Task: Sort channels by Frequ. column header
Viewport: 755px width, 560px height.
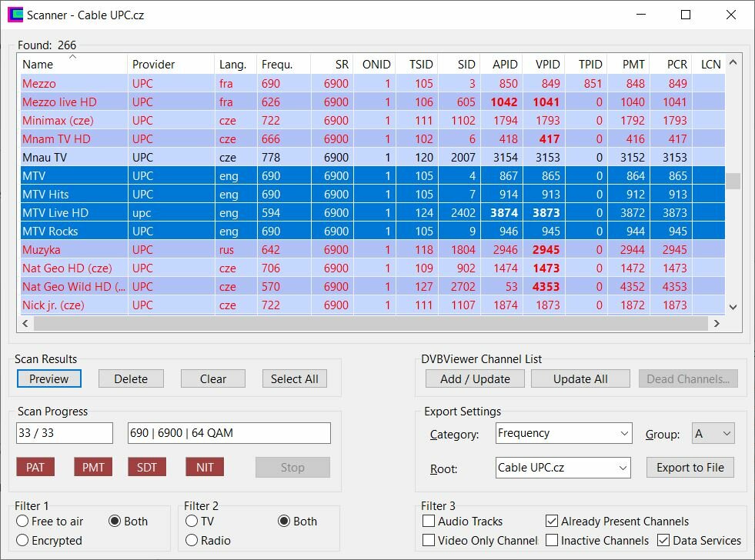Action: (283, 65)
